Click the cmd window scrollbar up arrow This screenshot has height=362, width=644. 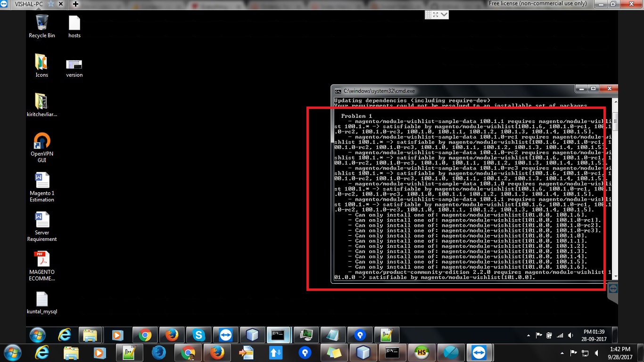pos(615,101)
